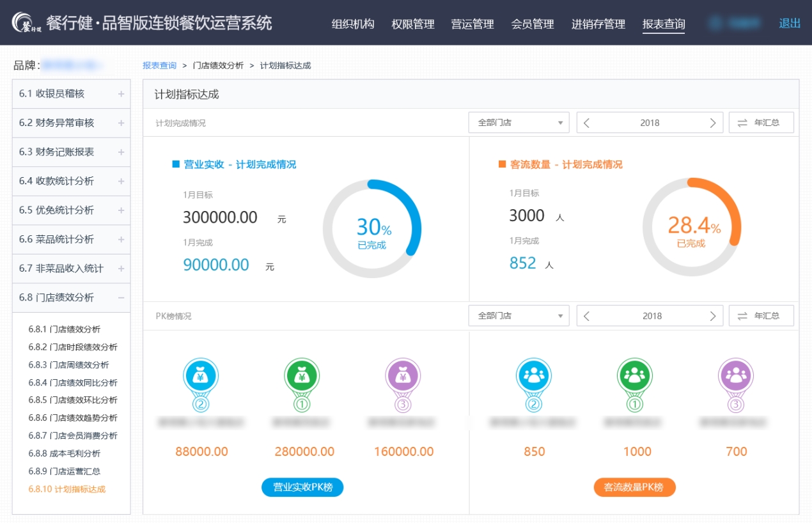
Task: Toggle 年汇总 in PK榜情况 section
Action: [x=761, y=316]
